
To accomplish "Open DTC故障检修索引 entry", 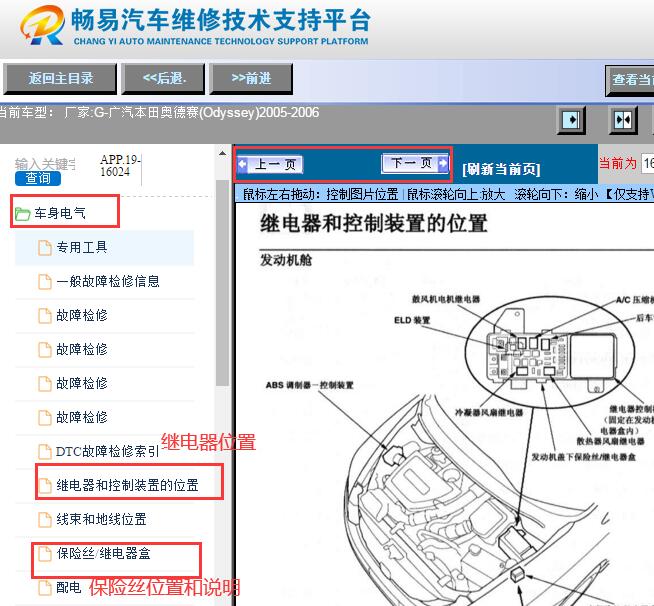I will (108, 451).
